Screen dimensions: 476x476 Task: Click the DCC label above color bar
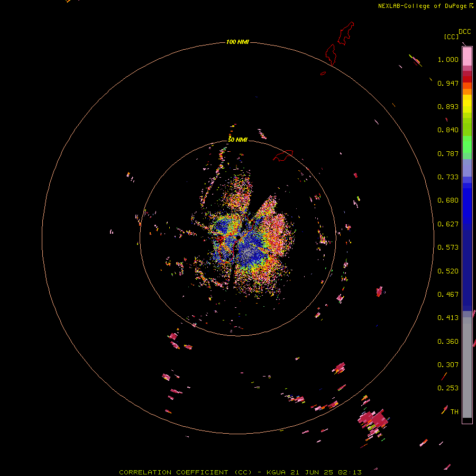click(x=465, y=32)
